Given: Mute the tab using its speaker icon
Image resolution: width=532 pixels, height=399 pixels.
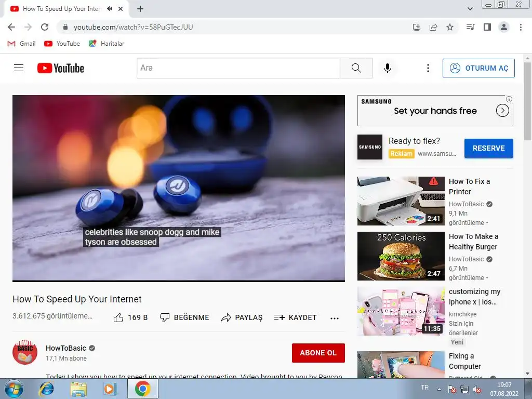Looking at the screenshot, I should point(109,9).
